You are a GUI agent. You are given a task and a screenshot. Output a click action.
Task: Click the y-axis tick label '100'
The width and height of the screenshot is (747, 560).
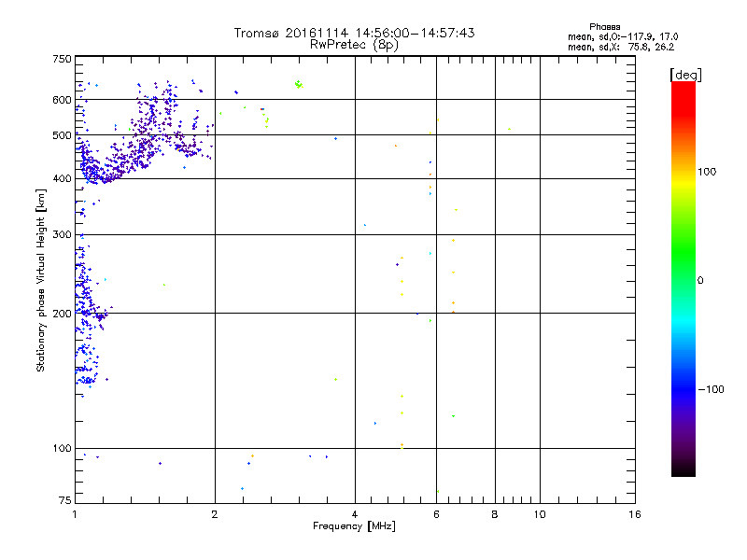(x=62, y=448)
